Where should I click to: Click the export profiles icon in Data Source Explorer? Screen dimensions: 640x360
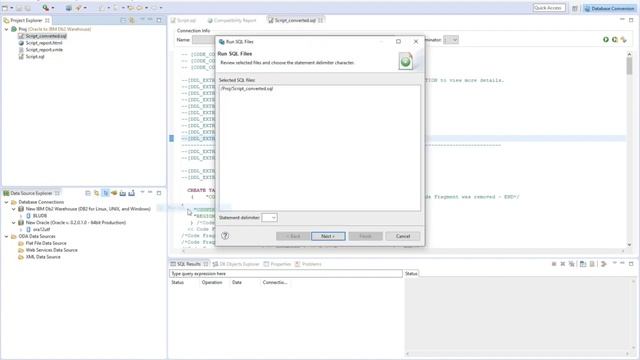[131, 193]
